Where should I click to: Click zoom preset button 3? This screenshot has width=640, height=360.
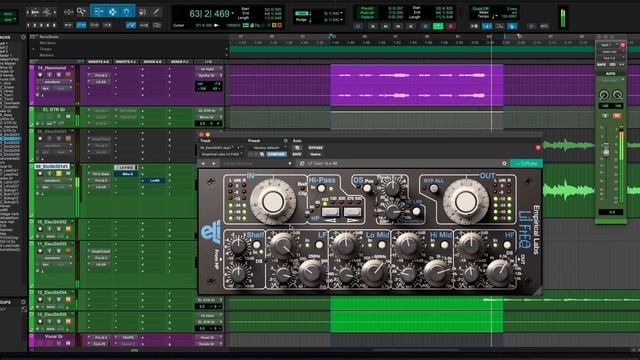tap(41, 25)
